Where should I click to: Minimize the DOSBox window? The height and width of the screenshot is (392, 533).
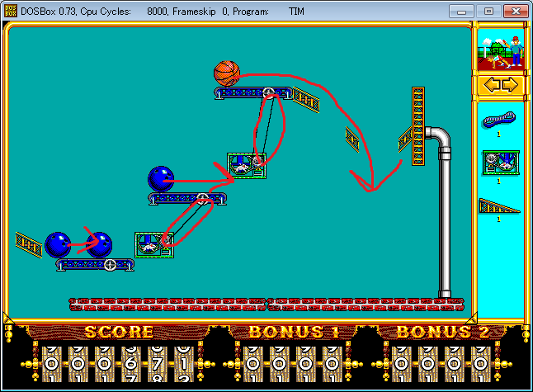click(x=461, y=12)
